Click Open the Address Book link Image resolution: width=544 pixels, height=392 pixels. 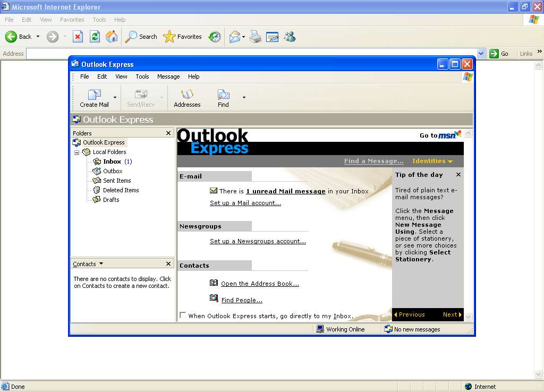tap(260, 284)
